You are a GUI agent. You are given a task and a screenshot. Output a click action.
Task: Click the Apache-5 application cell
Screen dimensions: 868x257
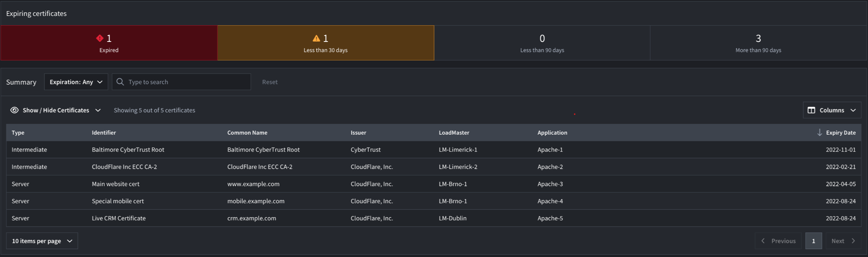(x=550, y=218)
